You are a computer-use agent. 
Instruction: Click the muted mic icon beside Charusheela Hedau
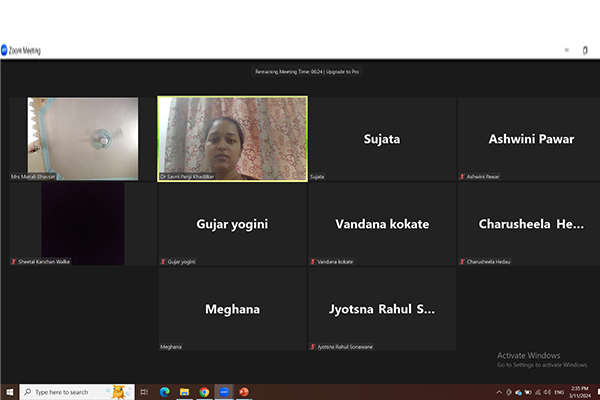(x=461, y=261)
